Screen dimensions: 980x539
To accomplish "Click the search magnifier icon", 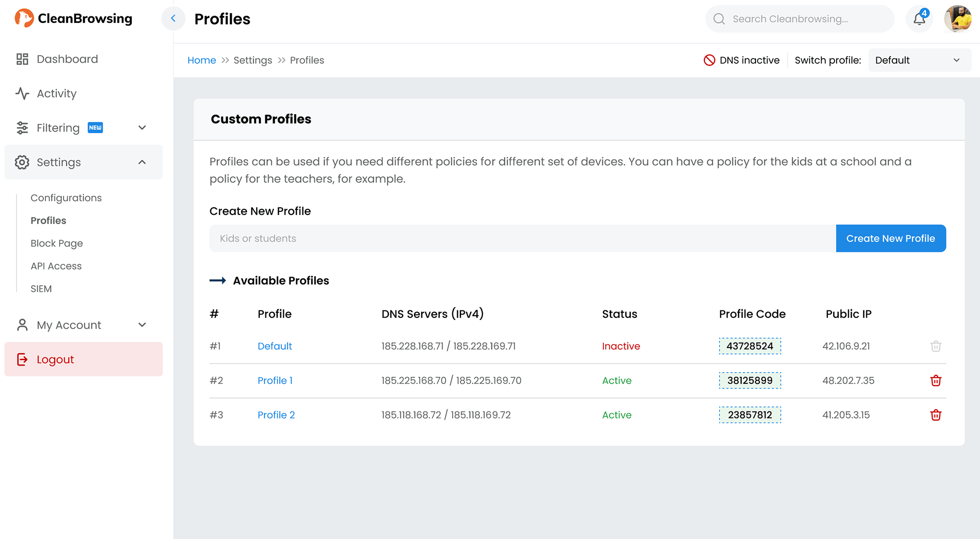I will [719, 19].
